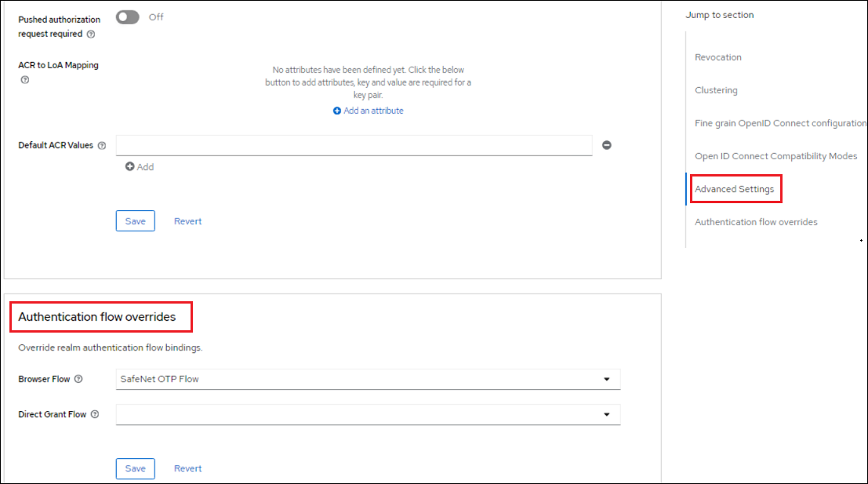This screenshot has height=484, width=868.
Task: Navigate to Open ID Connect Compatibility Modes
Action: tap(775, 156)
